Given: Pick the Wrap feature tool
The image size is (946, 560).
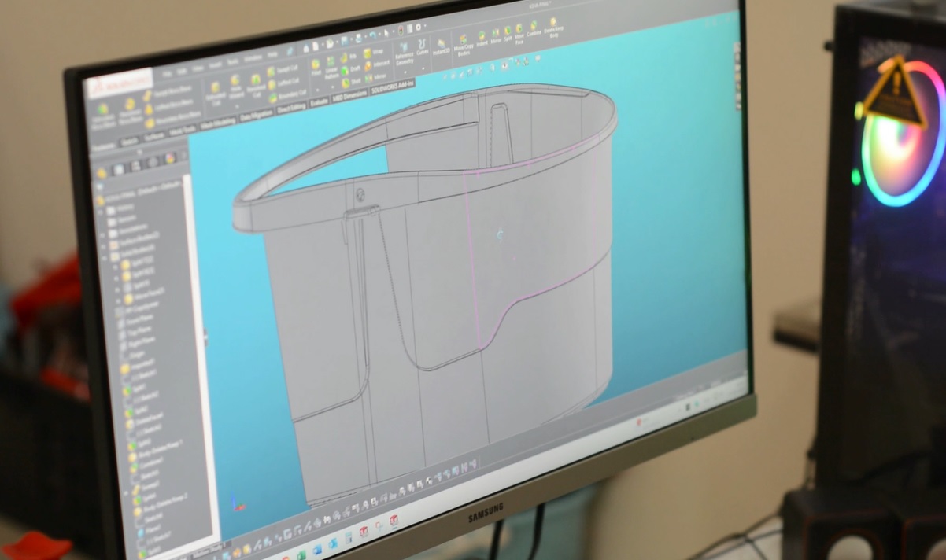Looking at the screenshot, I should pyautogui.click(x=368, y=54).
